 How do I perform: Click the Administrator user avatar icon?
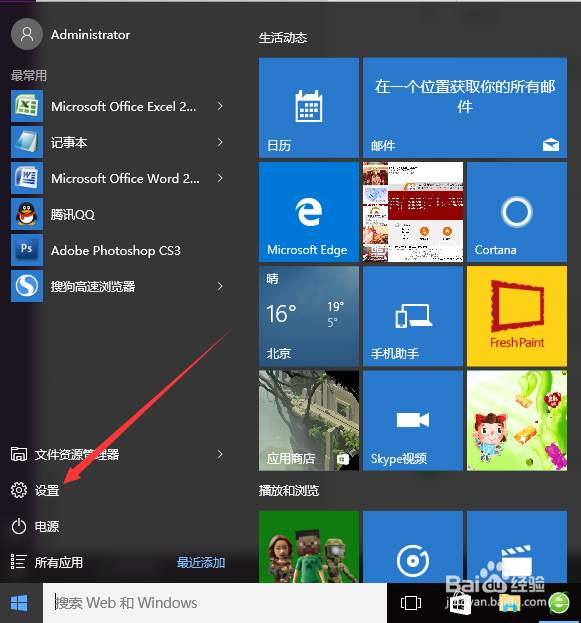coord(27,34)
